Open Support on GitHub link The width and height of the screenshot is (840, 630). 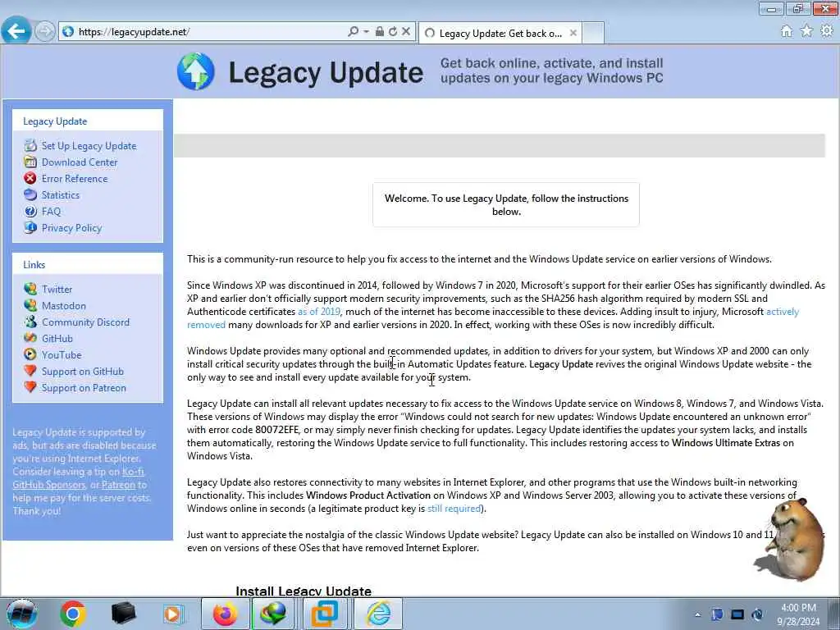click(83, 372)
